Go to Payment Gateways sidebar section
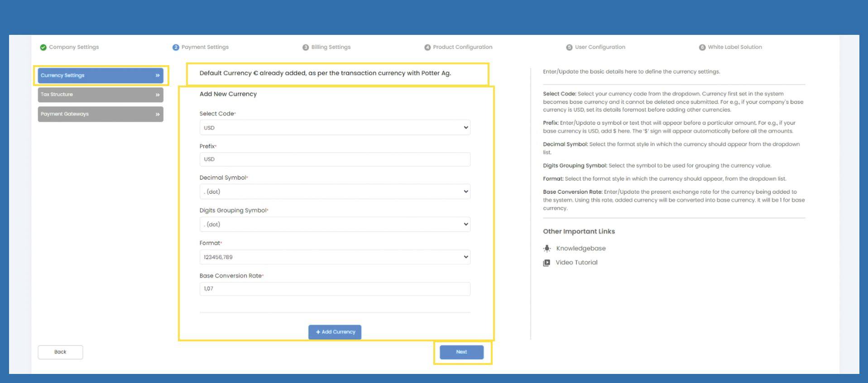 tap(100, 114)
